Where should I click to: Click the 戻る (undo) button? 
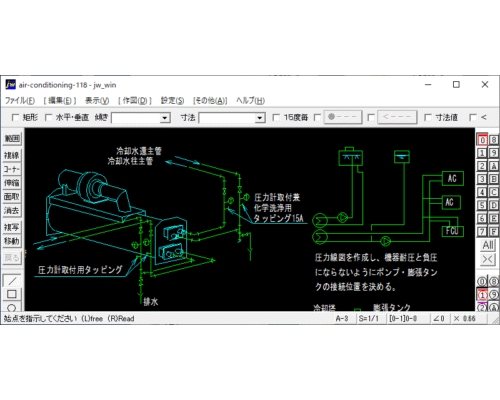[12, 258]
